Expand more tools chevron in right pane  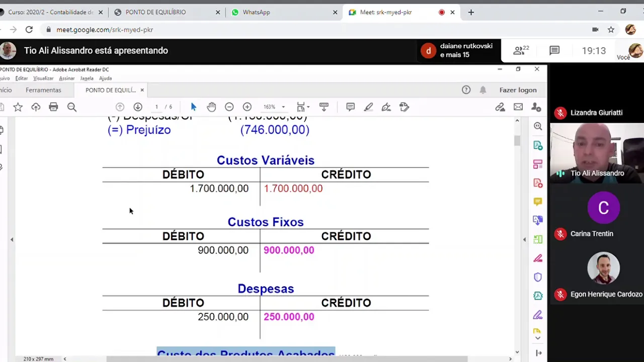(x=538, y=338)
